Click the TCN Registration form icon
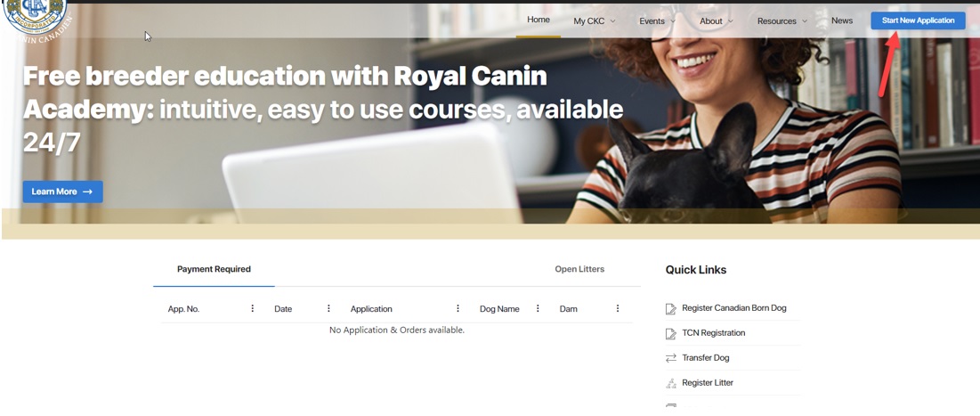Viewport: 980px width, 416px height. pos(670,333)
